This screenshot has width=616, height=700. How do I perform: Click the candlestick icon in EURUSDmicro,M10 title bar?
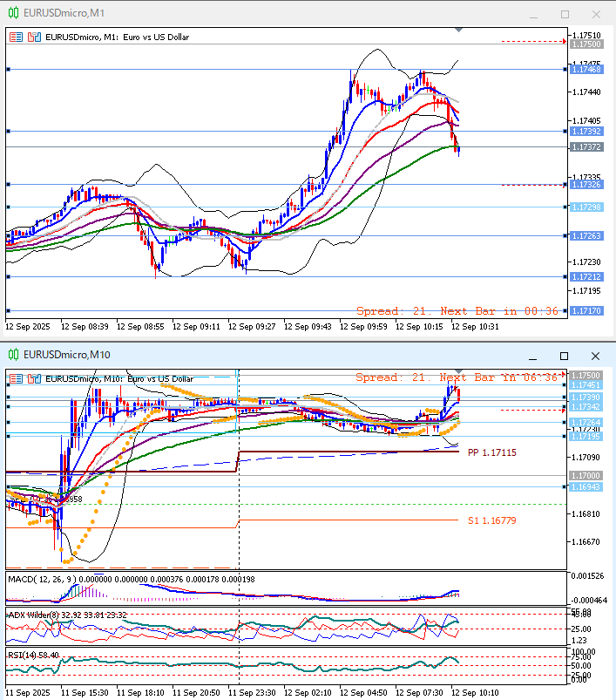pos(13,356)
